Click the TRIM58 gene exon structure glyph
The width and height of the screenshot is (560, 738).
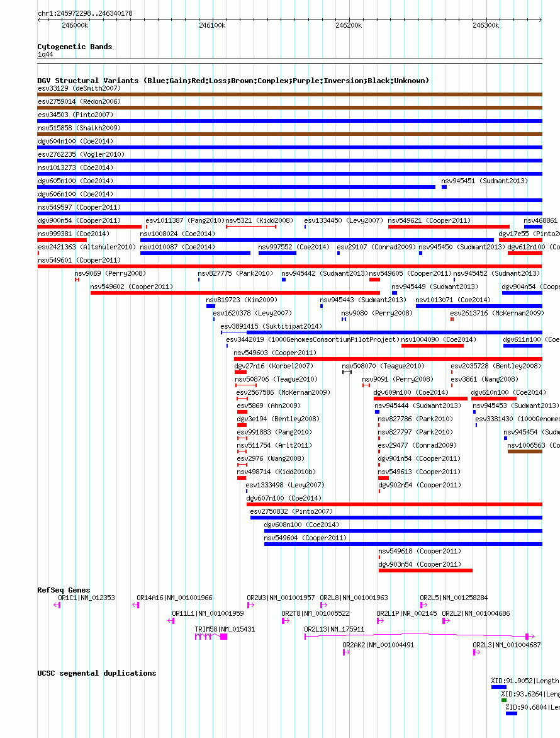[211, 637]
